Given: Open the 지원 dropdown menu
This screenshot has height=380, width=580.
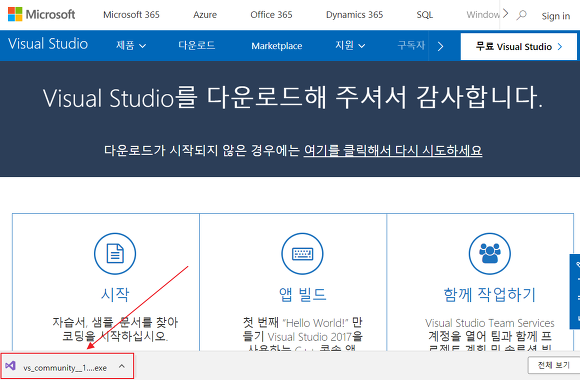Looking at the screenshot, I should click(x=350, y=45).
